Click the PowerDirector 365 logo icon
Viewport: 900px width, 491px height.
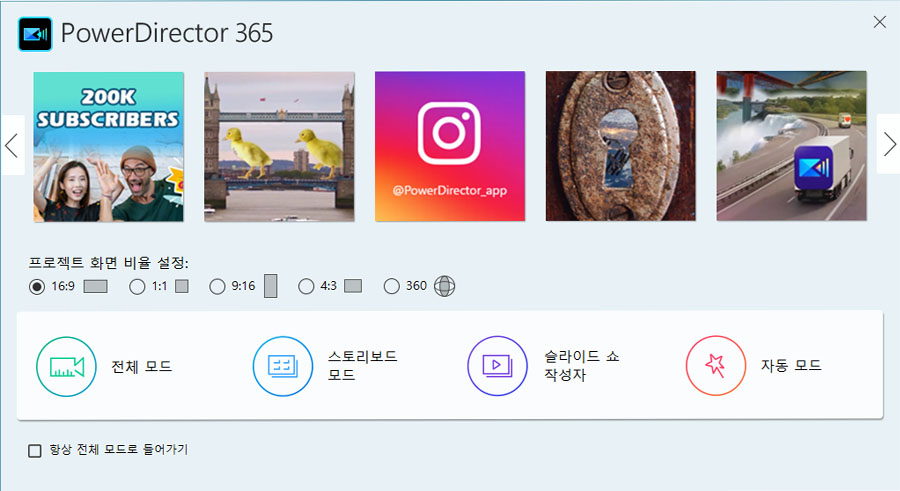tap(35, 34)
